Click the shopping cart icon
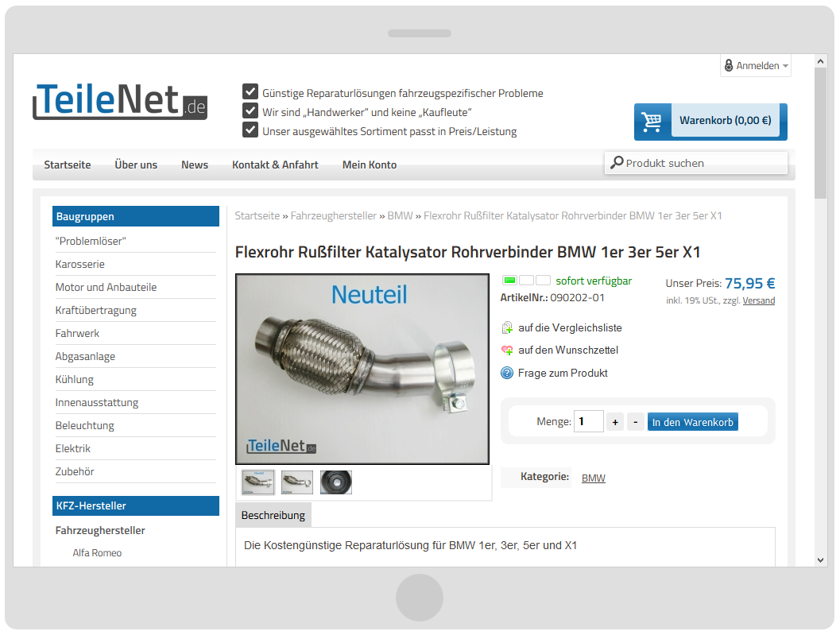Viewport: 840px width, 635px height. [x=652, y=122]
